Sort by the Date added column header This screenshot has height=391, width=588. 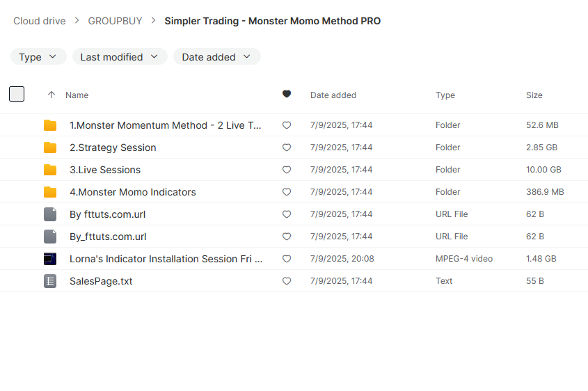tap(333, 95)
